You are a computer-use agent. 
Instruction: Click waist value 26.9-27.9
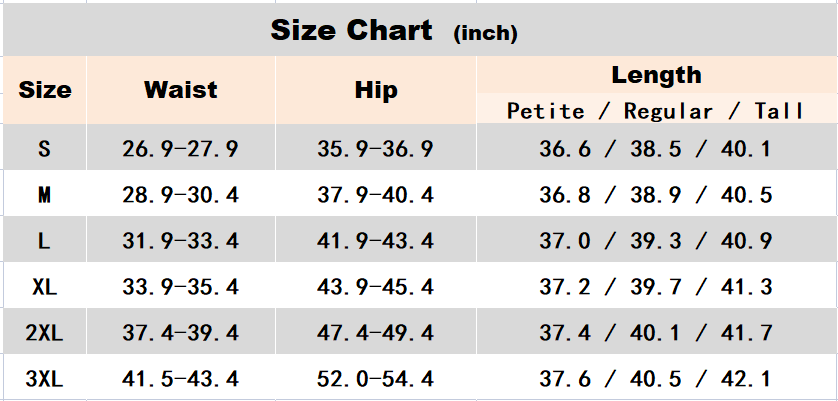181,148
